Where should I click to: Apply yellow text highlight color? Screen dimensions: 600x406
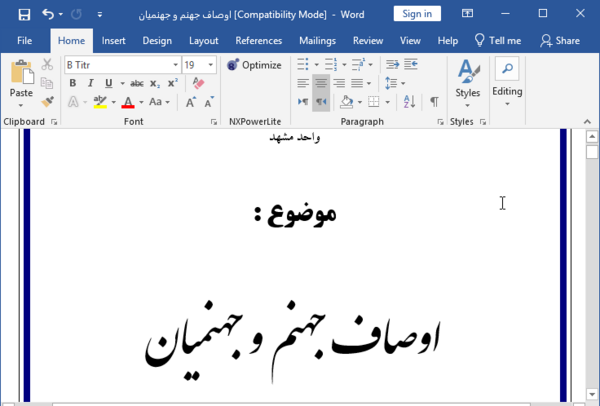click(x=100, y=102)
